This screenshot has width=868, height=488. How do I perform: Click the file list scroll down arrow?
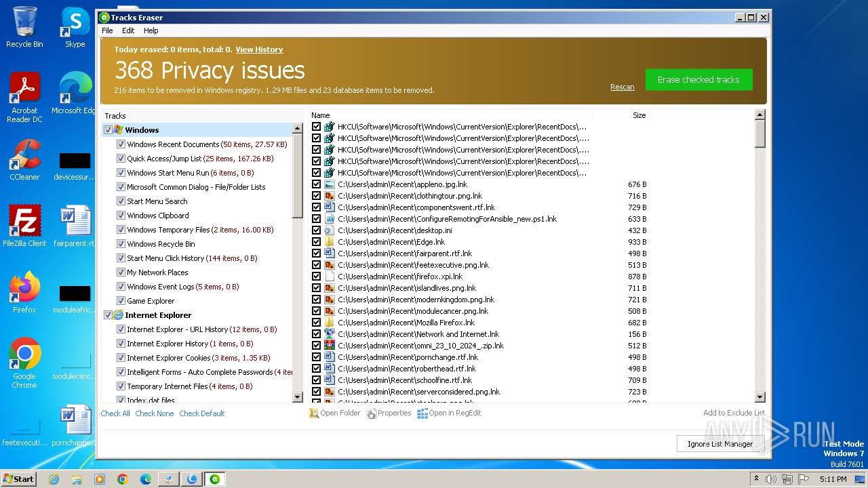coord(759,397)
